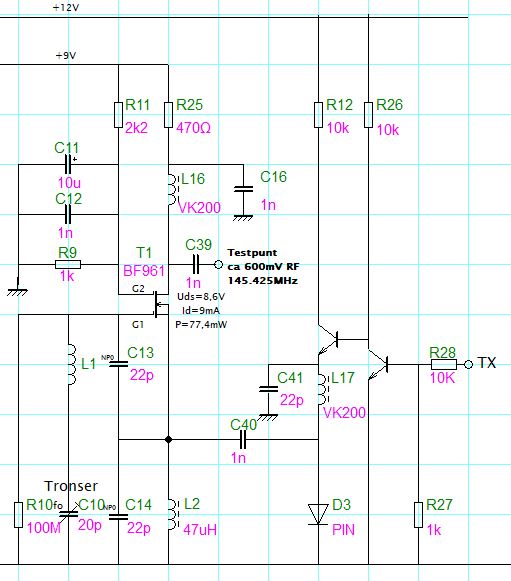This screenshot has height=581, width=511.
Task: Click the R28 10K resistor symbol
Action: [x=444, y=365]
